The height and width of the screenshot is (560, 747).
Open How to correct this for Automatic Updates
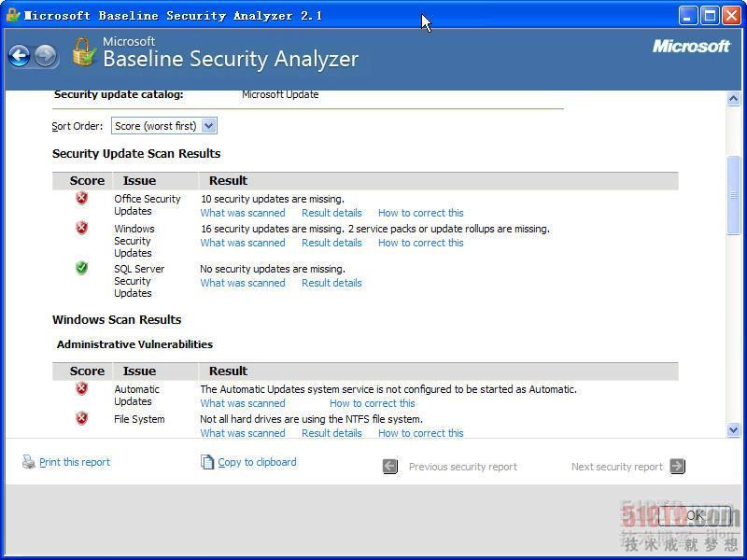(372, 403)
